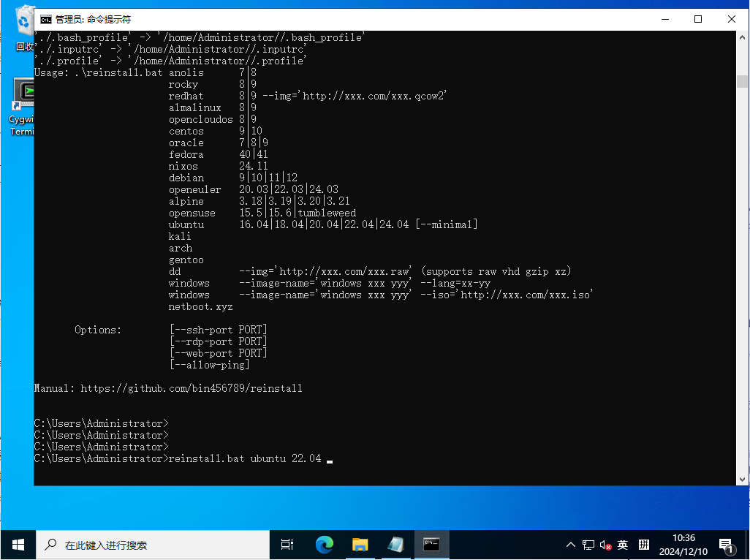Close the Command Prompt window
This screenshot has width=750, height=560.
pos(731,19)
